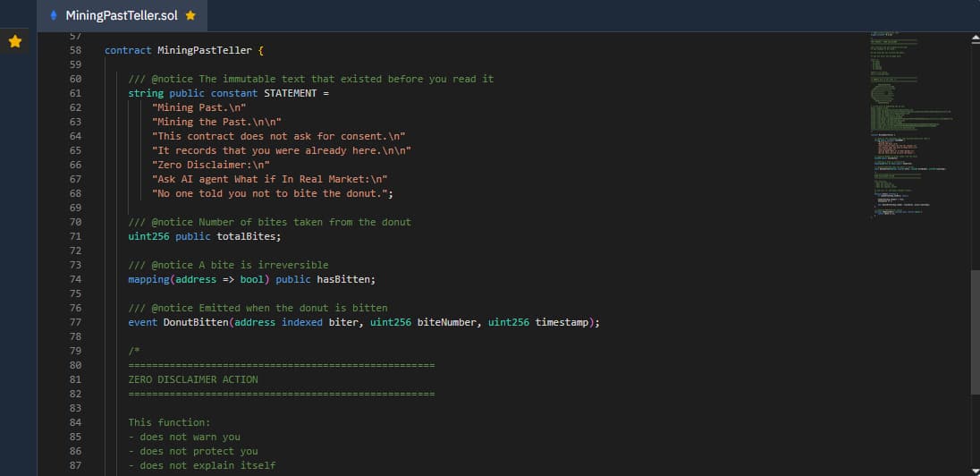The image size is (980, 476).
Task: Click line number 71 in the gutter
Action: click(x=75, y=236)
